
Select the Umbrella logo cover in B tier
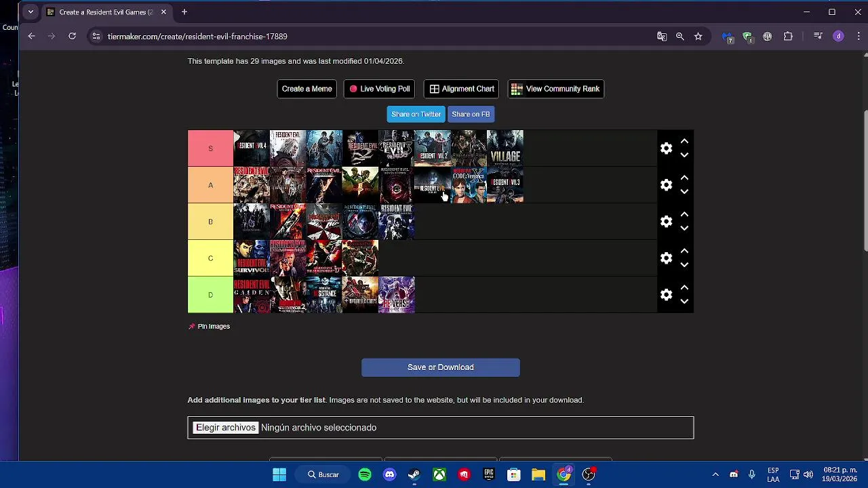coord(324,222)
